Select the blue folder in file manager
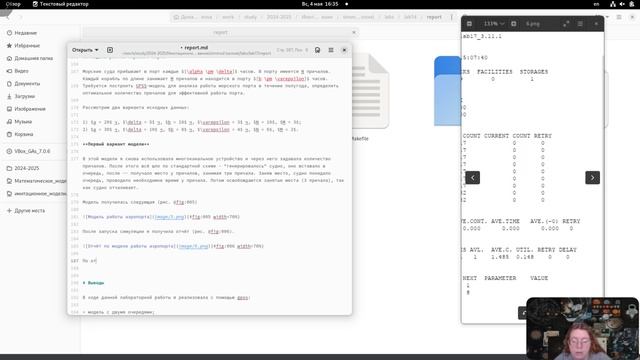The image size is (640, 360). coord(447,91)
